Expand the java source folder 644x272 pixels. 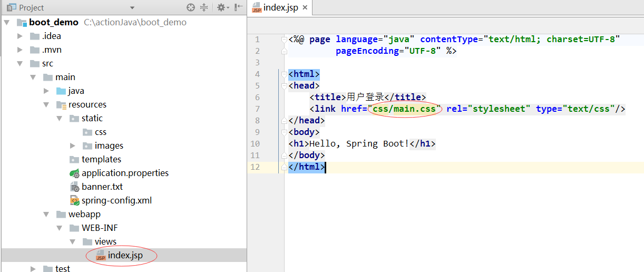coord(46,91)
